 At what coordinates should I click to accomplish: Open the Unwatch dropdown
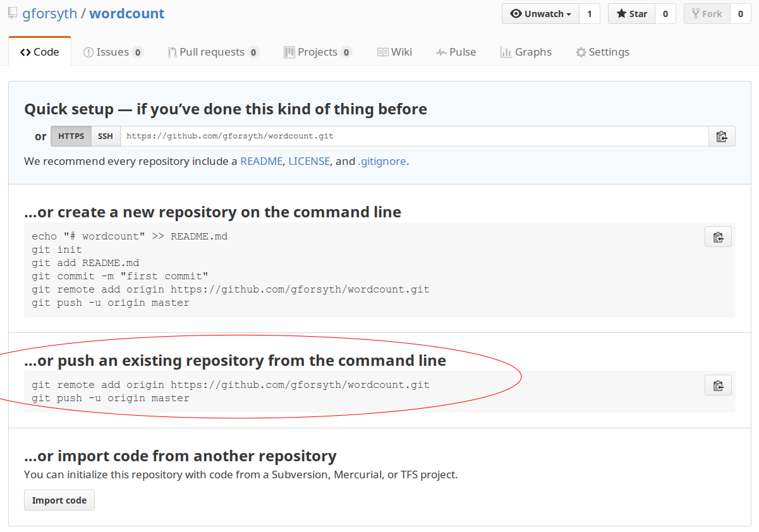[x=540, y=13]
